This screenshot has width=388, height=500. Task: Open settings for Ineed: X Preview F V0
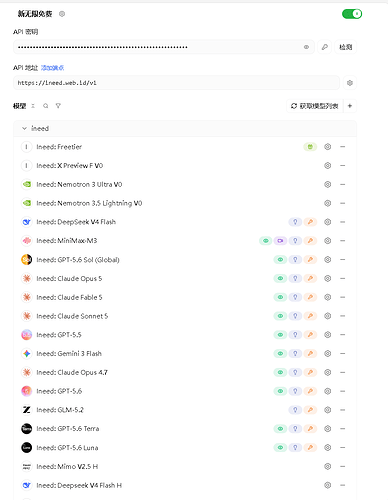[328, 165]
